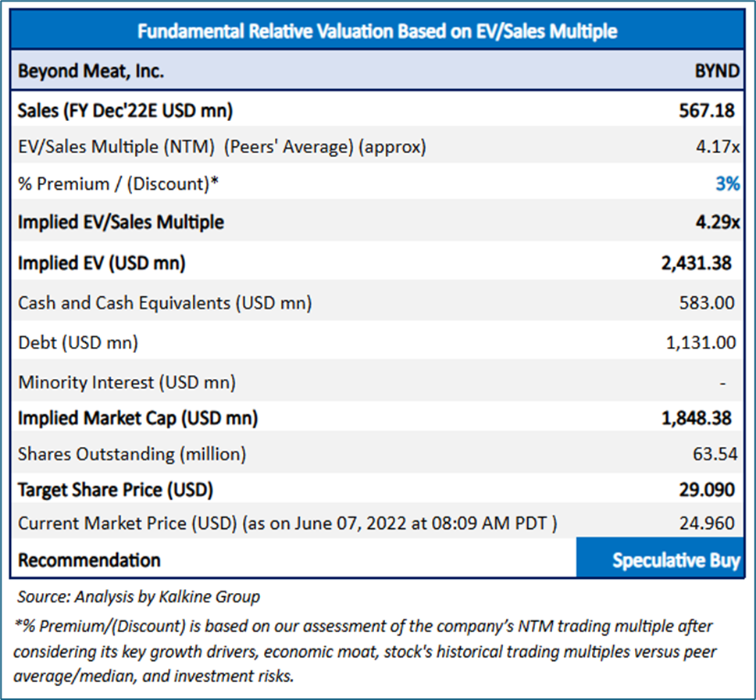Click the Minority Interest row label
Viewport: 756px width, 700px height.
pyautogui.click(x=127, y=382)
